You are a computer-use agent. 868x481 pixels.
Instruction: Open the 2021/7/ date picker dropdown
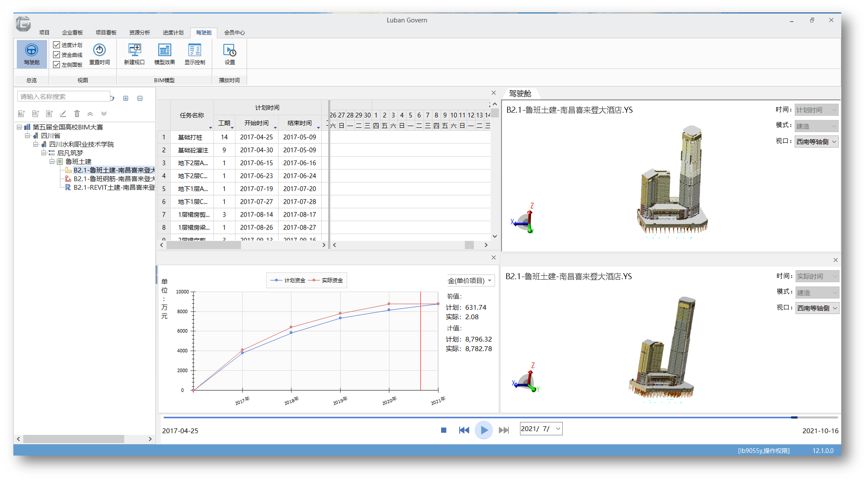point(558,429)
